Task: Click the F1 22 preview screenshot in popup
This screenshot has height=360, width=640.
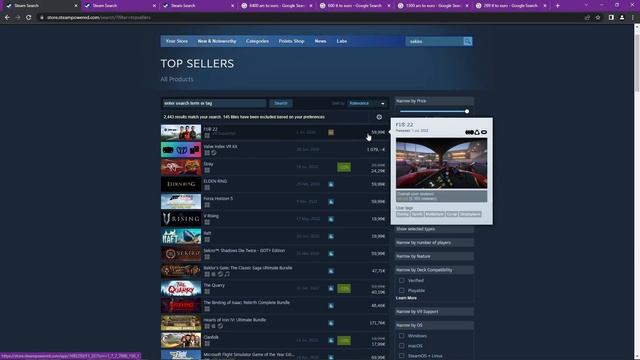Action: 441,163
